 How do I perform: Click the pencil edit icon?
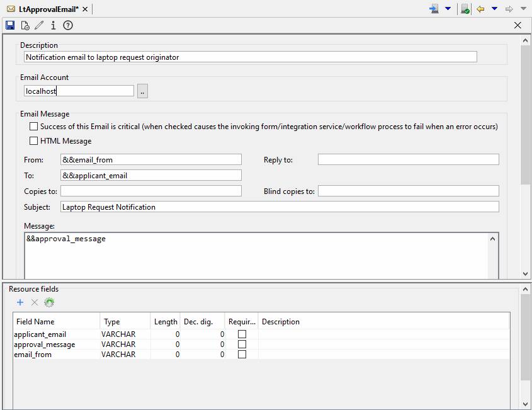[39, 25]
